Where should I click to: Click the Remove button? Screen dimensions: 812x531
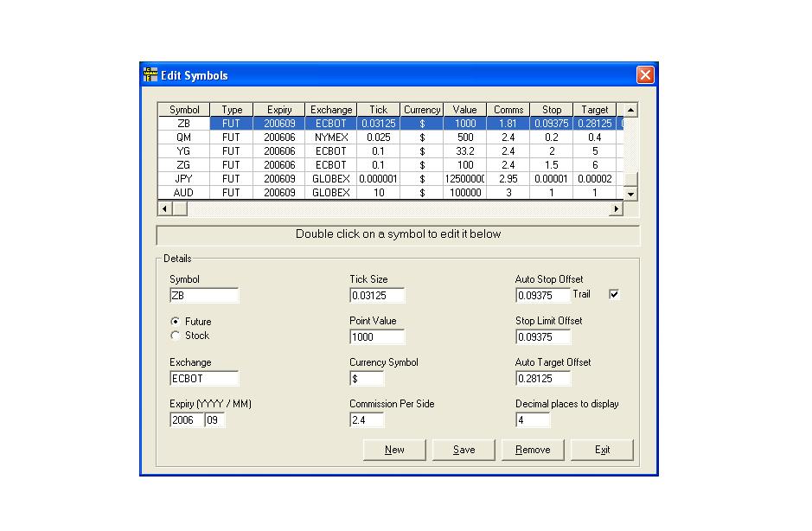pyautogui.click(x=533, y=450)
